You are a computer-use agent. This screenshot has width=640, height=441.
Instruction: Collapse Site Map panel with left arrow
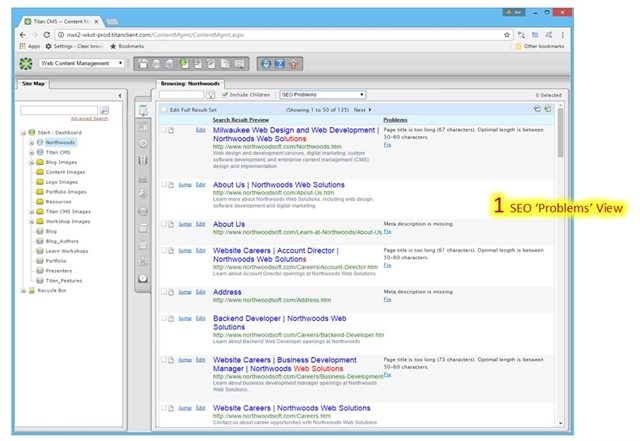(x=120, y=96)
